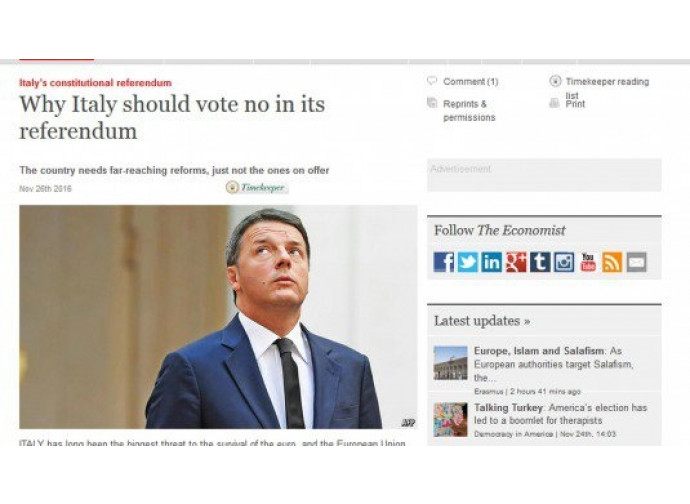
Task: Click the Talking Turkey article thumbnail
Action: (x=451, y=419)
